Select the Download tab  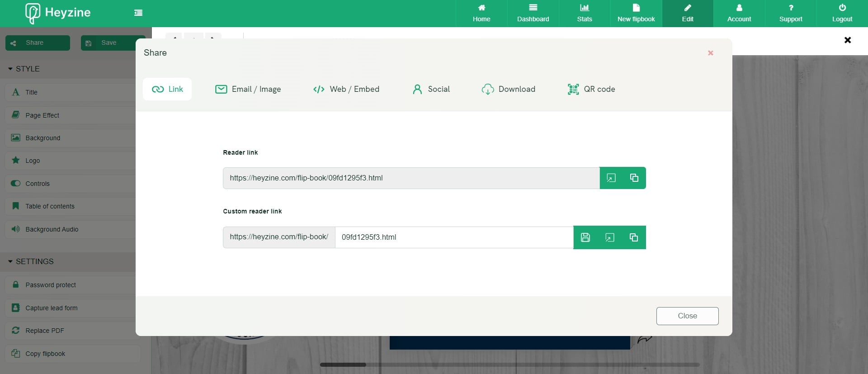(509, 89)
